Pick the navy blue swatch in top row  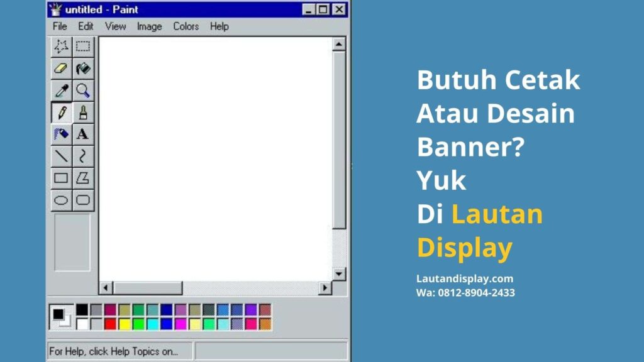(166, 310)
